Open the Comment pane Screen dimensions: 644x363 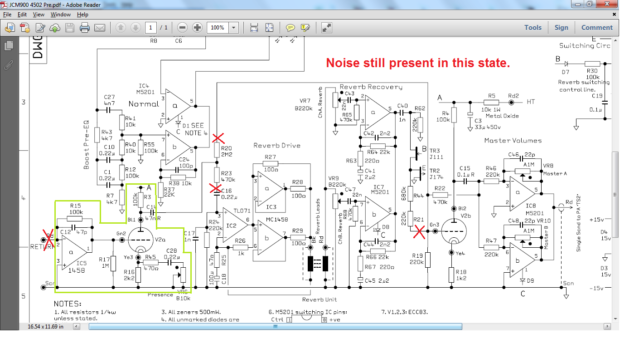coord(597,28)
